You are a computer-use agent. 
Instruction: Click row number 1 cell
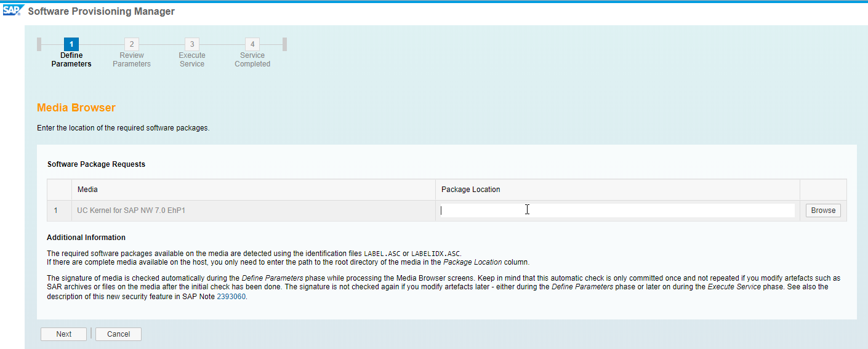pos(59,211)
